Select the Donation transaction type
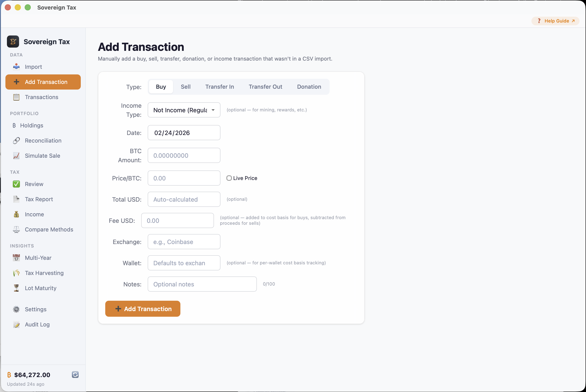 point(309,87)
